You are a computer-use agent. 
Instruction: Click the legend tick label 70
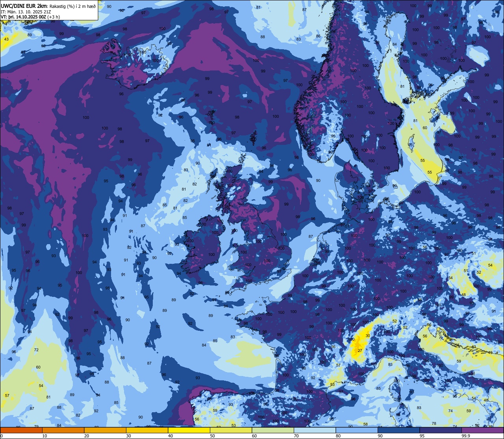(296, 436)
